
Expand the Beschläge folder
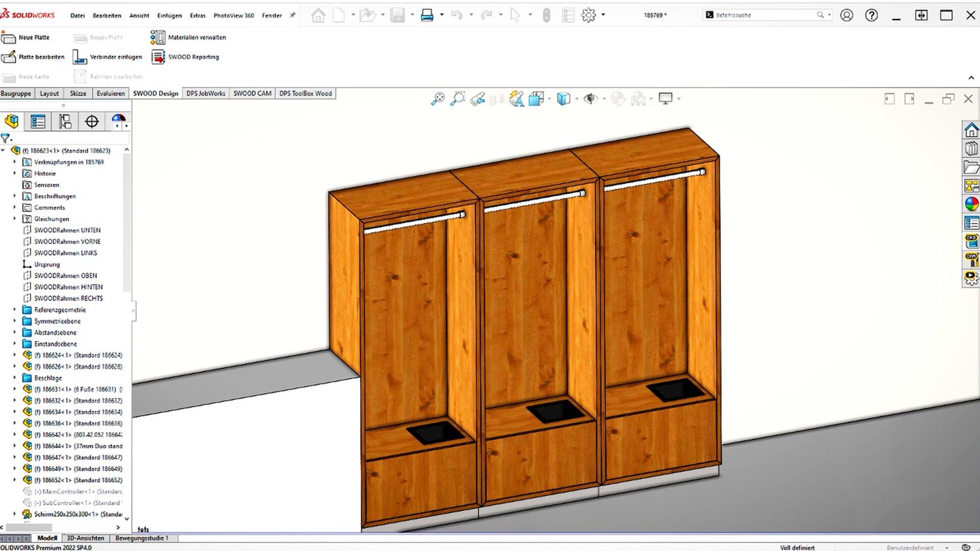click(x=15, y=378)
